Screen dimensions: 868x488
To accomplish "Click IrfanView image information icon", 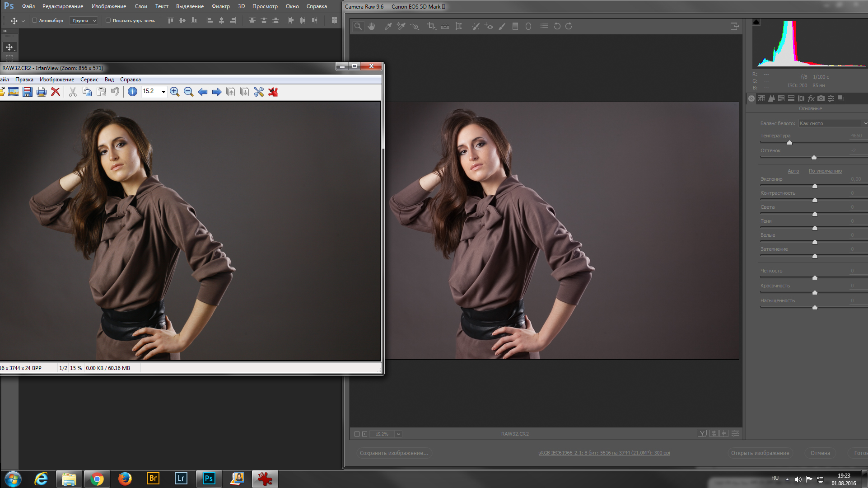I will click(132, 92).
